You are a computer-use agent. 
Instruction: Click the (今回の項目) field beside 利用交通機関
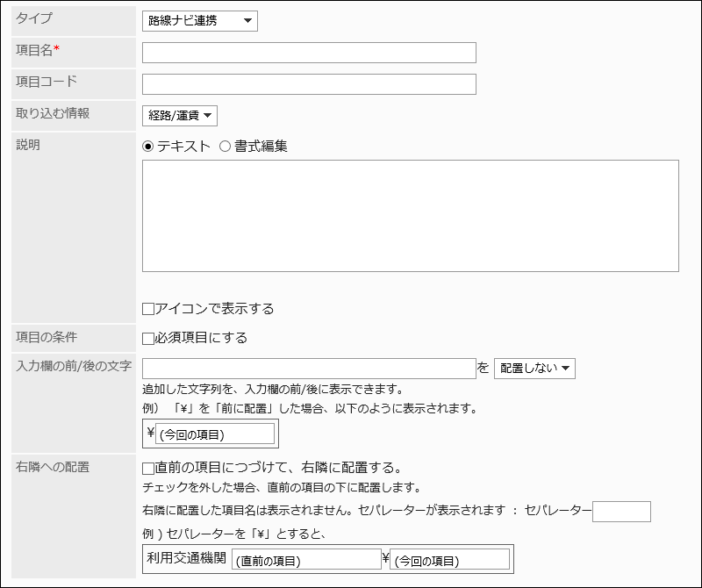click(x=449, y=560)
